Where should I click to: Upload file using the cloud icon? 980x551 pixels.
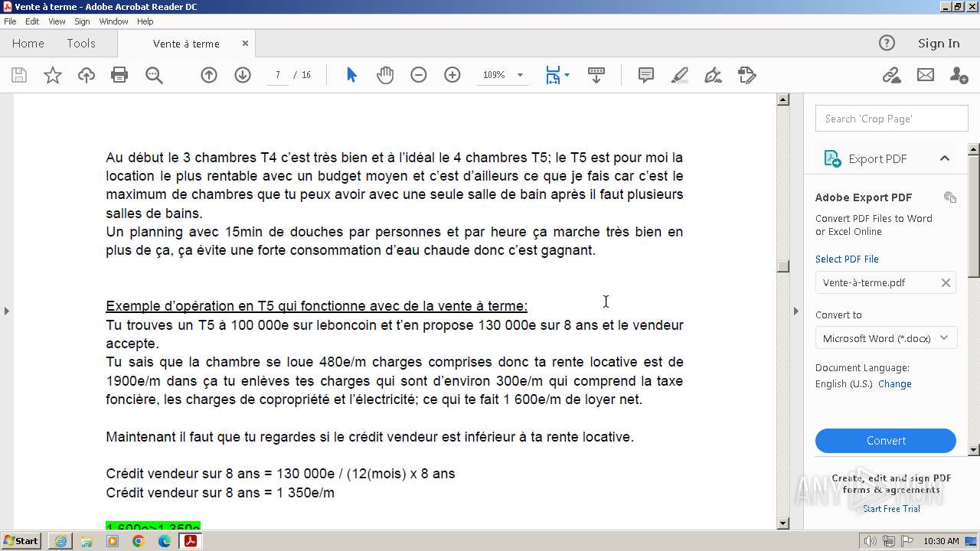[87, 75]
